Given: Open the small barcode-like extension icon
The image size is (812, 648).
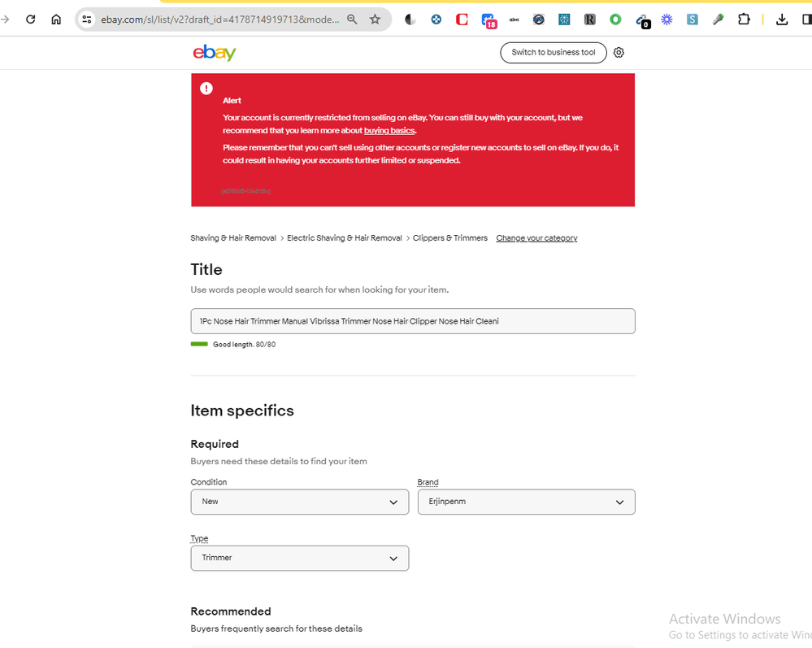Looking at the screenshot, I should pos(514,20).
